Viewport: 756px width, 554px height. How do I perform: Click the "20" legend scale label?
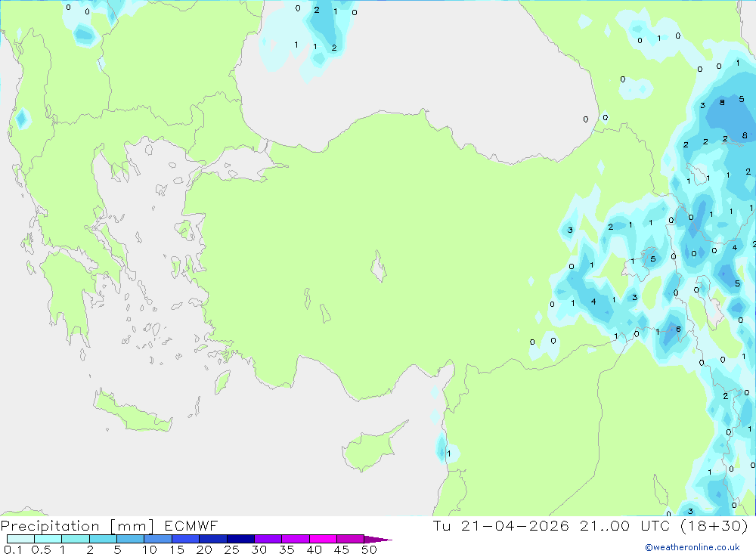point(204,549)
